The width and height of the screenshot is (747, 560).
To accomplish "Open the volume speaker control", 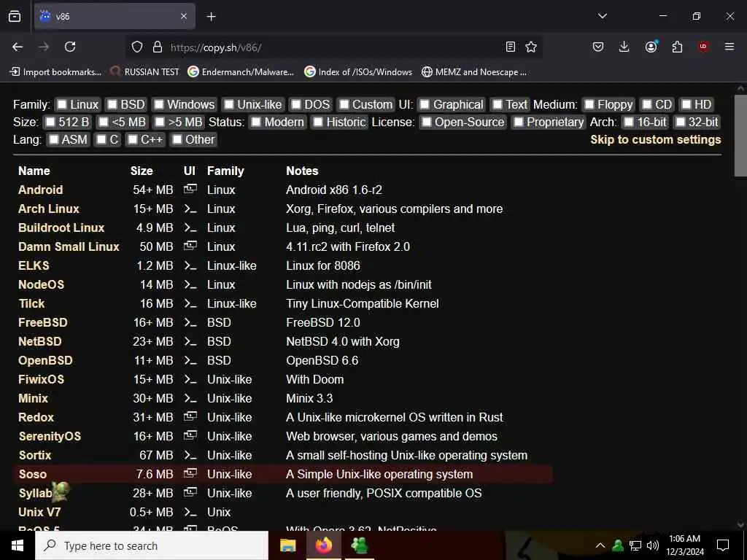I will pyautogui.click(x=653, y=545).
